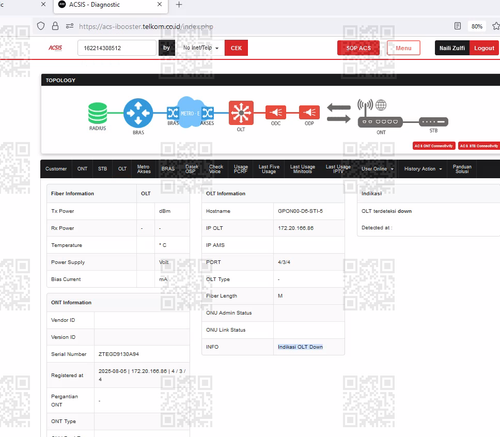Open the Panduan Solusi tab

coord(462,169)
